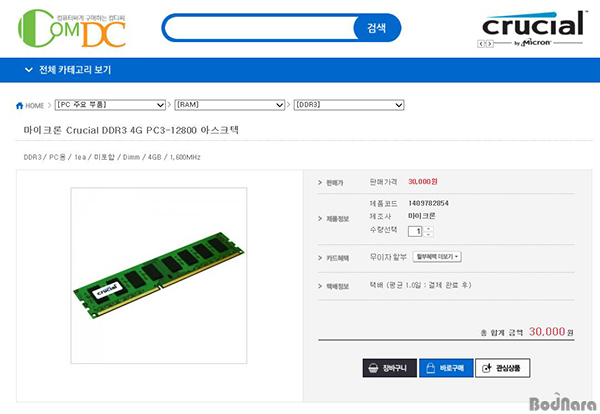Screen dimensions: 600x414
Task: Open the PC 주요 부품 category dropdown
Action: pyautogui.click(x=110, y=105)
